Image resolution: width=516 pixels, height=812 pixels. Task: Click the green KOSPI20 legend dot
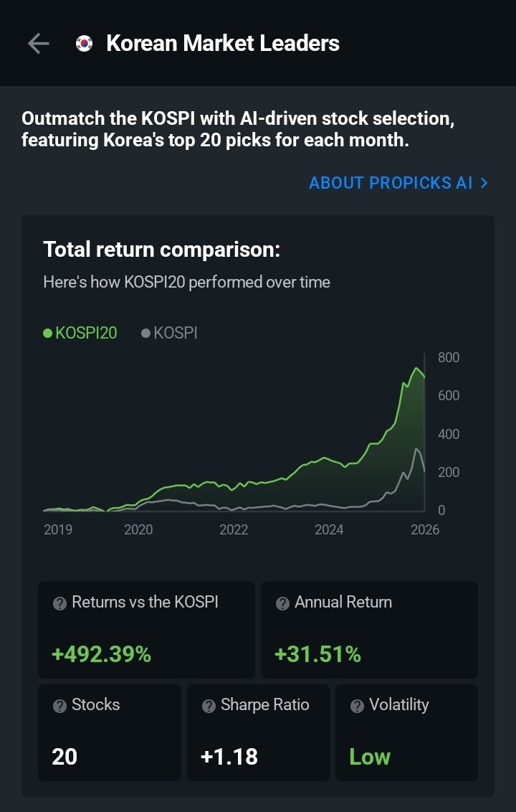click(47, 333)
